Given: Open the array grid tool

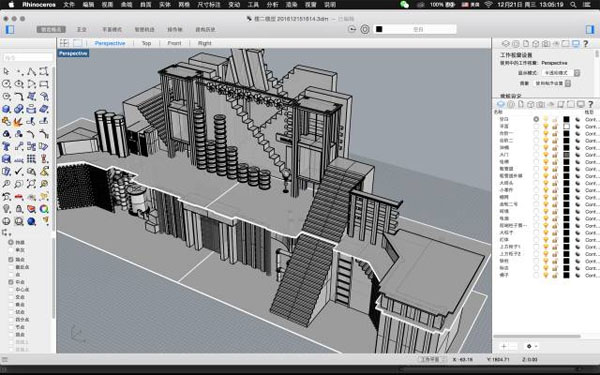Looking at the screenshot, I should (x=31, y=159).
